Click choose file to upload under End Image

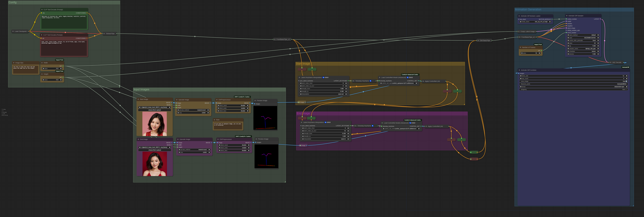click(155, 150)
